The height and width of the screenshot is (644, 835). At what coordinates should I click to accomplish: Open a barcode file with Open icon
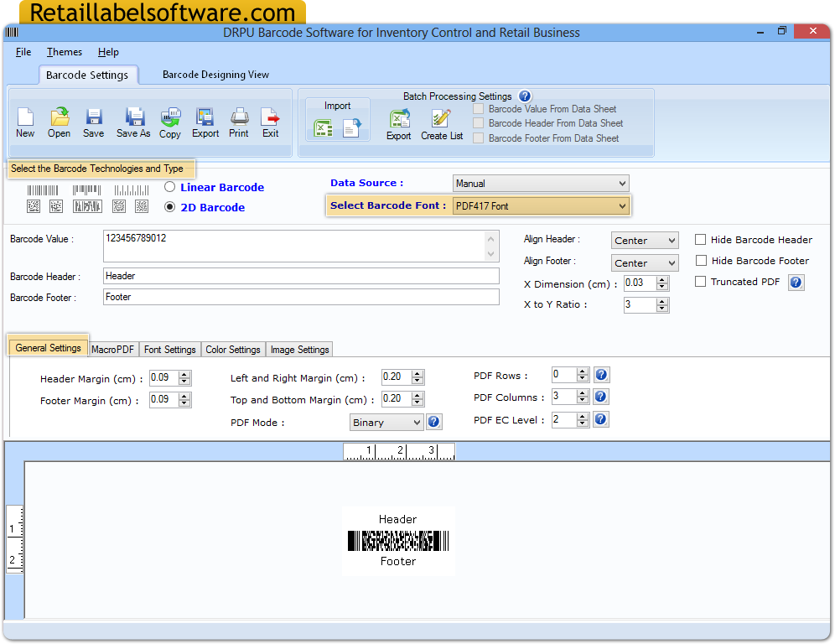(60, 117)
